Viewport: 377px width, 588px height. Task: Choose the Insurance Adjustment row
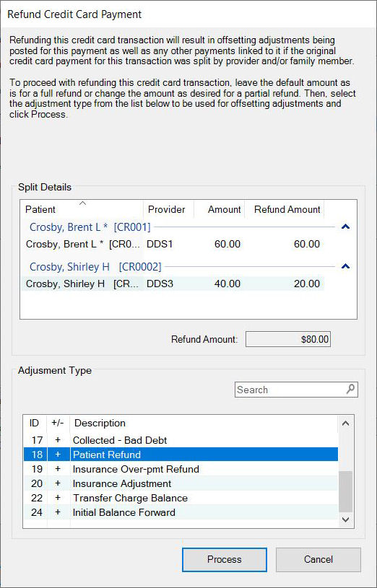181,484
